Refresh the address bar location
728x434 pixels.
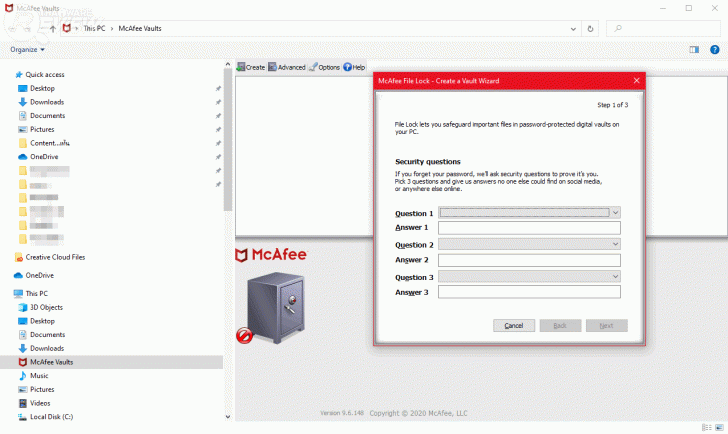(x=590, y=29)
